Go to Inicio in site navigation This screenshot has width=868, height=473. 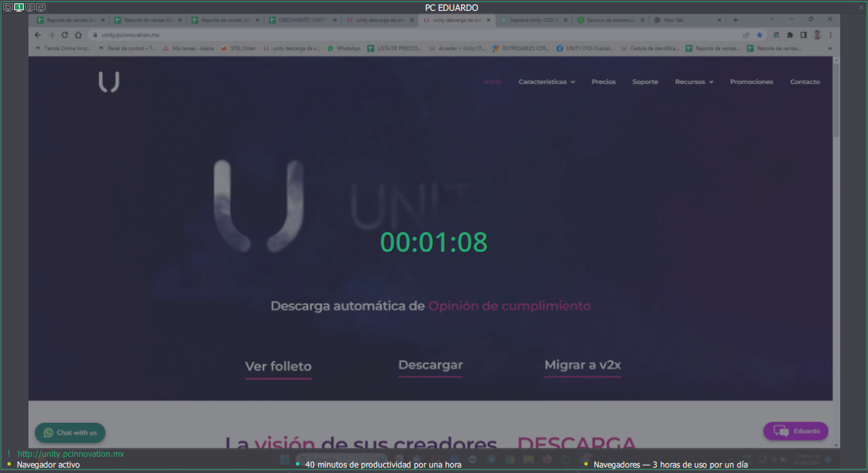click(493, 81)
